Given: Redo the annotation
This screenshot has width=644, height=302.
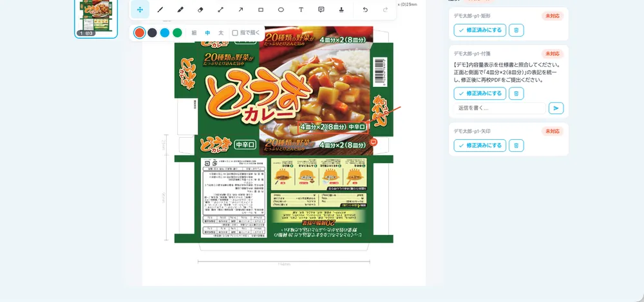Looking at the screenshot, I should tap(385, 10).
